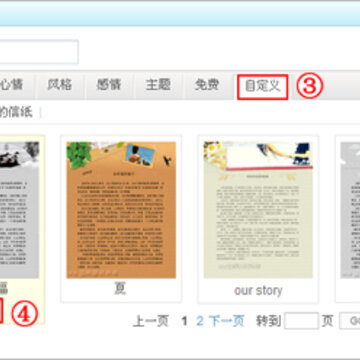Open the 风格 category tab

coord(60,85)
